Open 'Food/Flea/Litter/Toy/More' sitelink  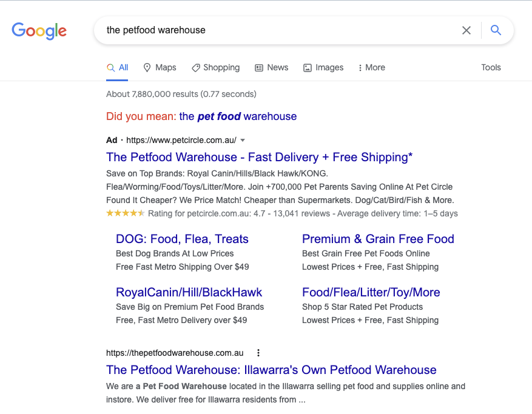pos(371,292)
